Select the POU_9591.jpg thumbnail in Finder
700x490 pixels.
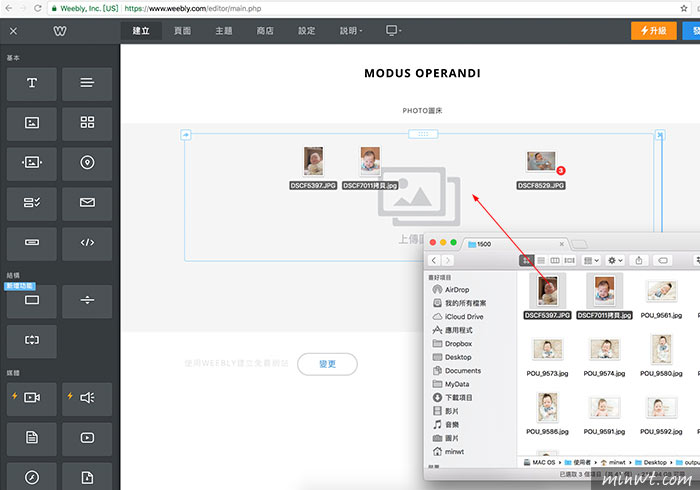604,408
